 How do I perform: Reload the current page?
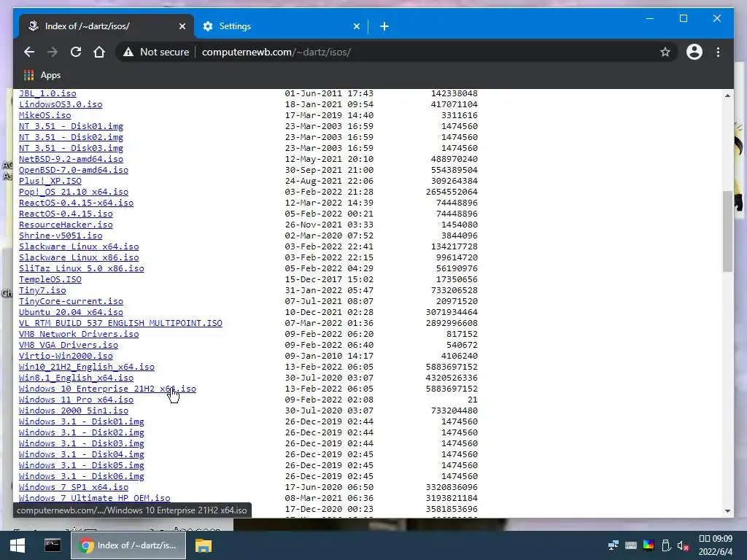[x=76, y=52]
